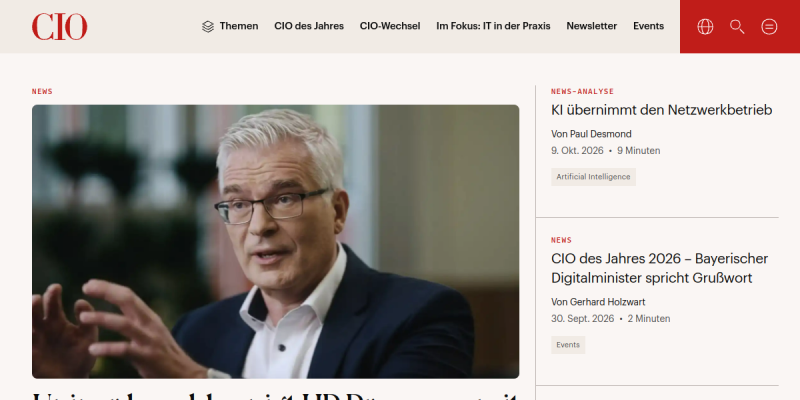
Task: Open article CIO des Jahres 2026 Grußwort
Action: 660,268
